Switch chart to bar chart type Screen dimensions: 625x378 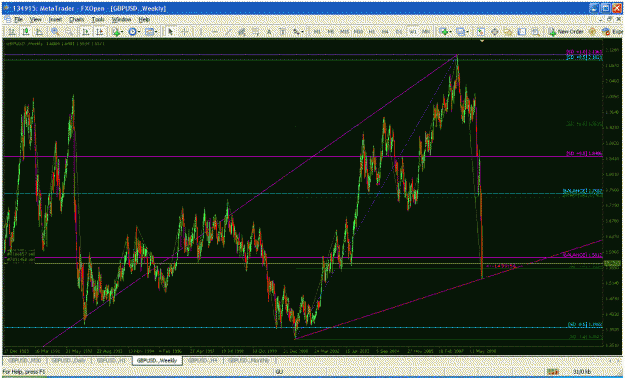12,32
